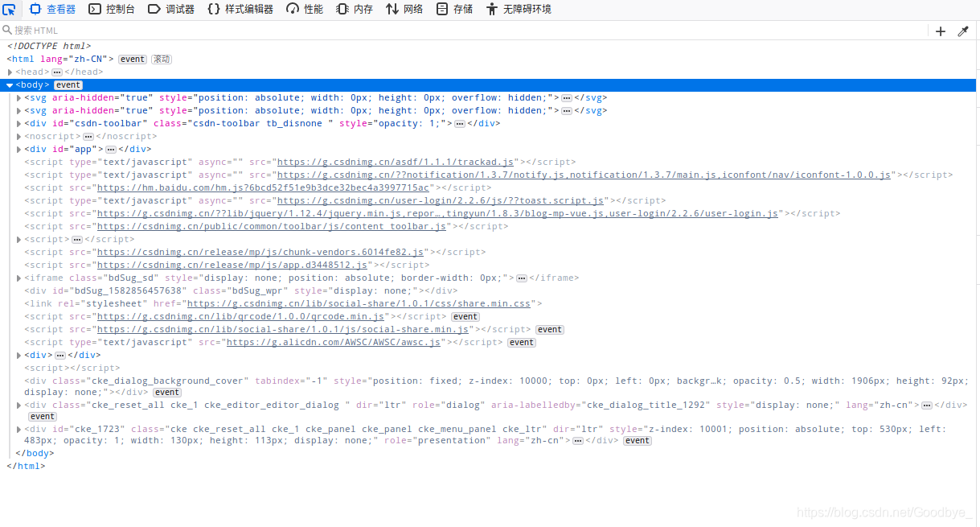Click event badge on cke_1723 div
Image resolution: width=980 pixels, height=527 pixels.
click(x=638, y=441)
